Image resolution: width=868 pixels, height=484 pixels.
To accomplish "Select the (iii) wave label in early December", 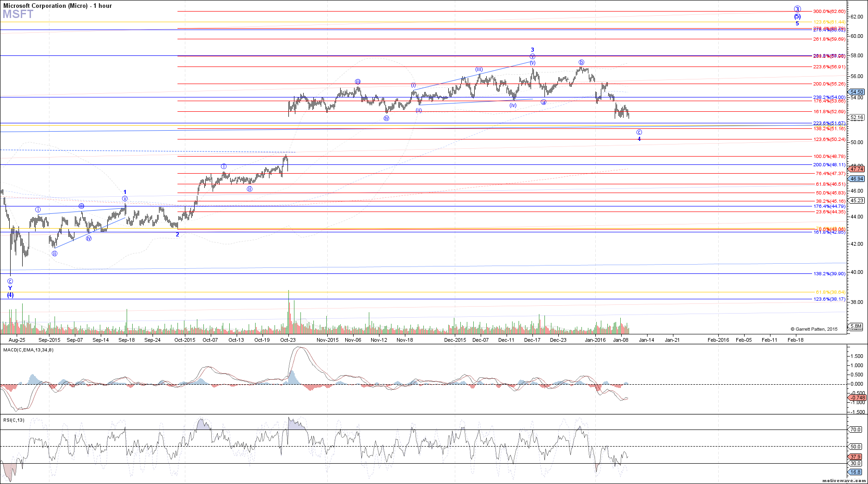I will coord(479,69).
